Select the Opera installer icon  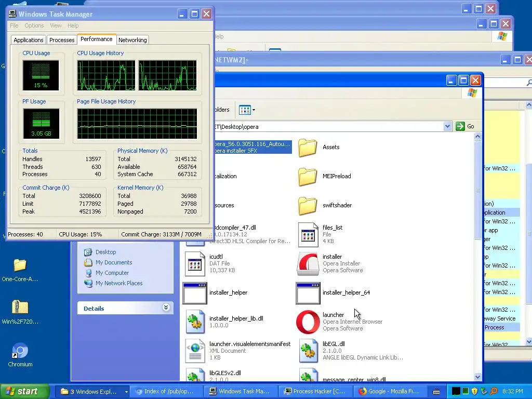(308, 264)
